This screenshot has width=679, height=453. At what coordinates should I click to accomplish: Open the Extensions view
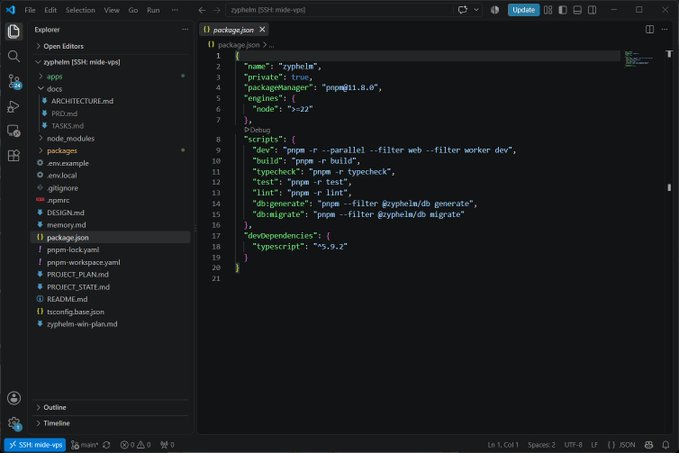point(13,155)
